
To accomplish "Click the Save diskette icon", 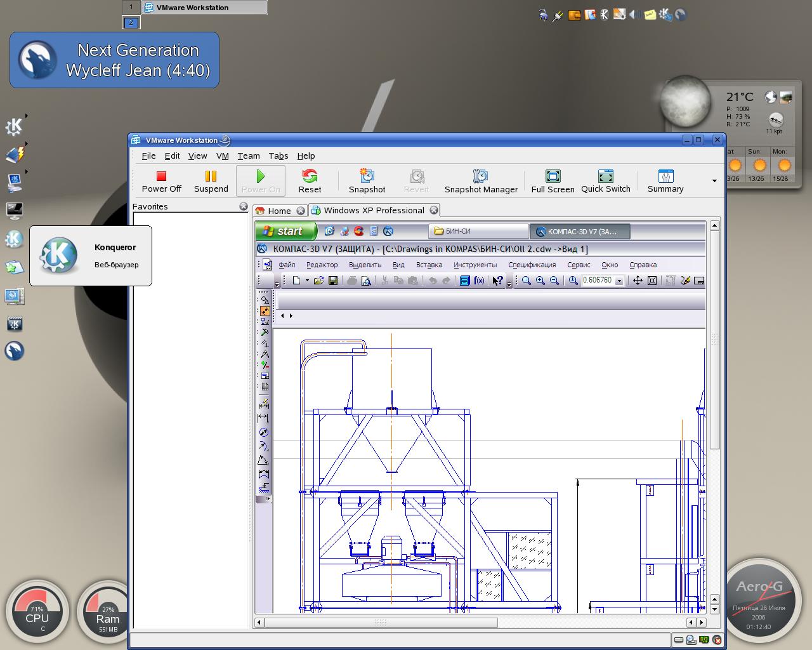I will 332,281.
